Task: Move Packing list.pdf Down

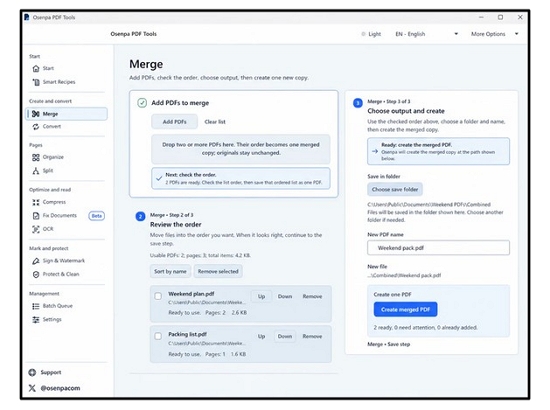Action: point(285,337)
